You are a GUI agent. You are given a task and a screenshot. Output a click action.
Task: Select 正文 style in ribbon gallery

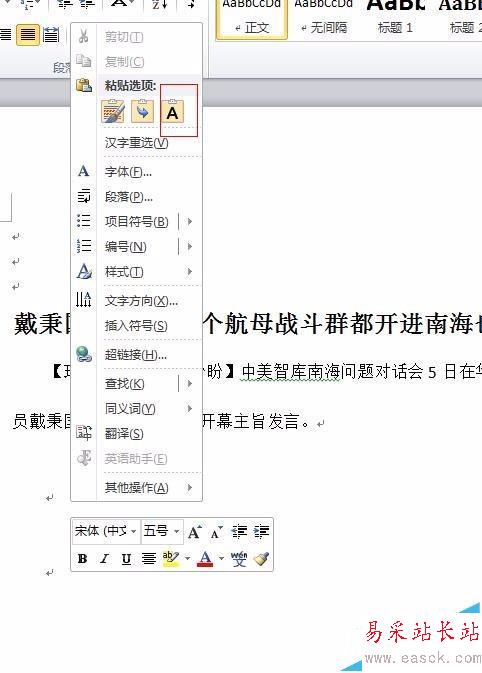252,20
